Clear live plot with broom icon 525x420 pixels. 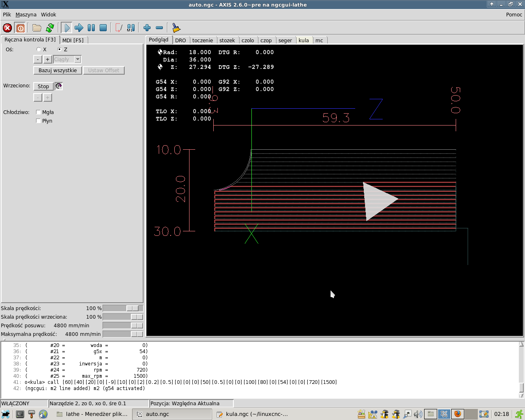[x=176, y=28]
